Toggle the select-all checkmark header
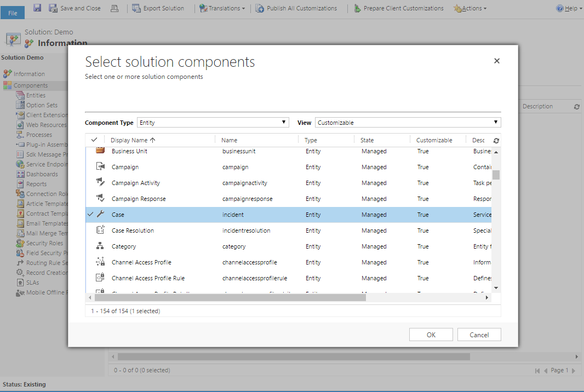 tap(94, 140)
